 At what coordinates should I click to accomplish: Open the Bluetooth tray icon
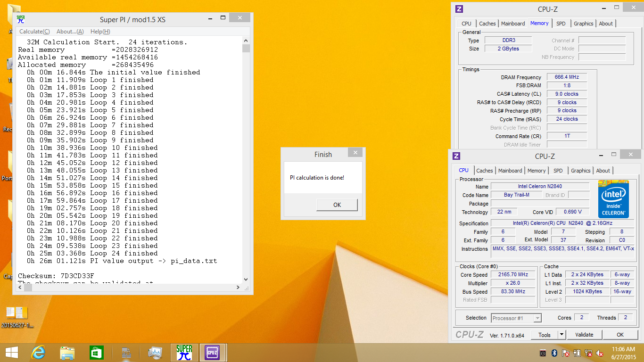pyautogui.click(x=554, y=353)
